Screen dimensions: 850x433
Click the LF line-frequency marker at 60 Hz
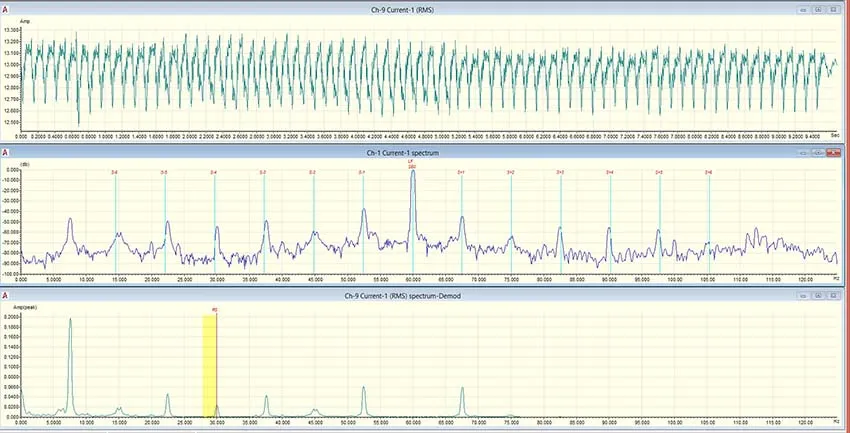pos(413,164)
